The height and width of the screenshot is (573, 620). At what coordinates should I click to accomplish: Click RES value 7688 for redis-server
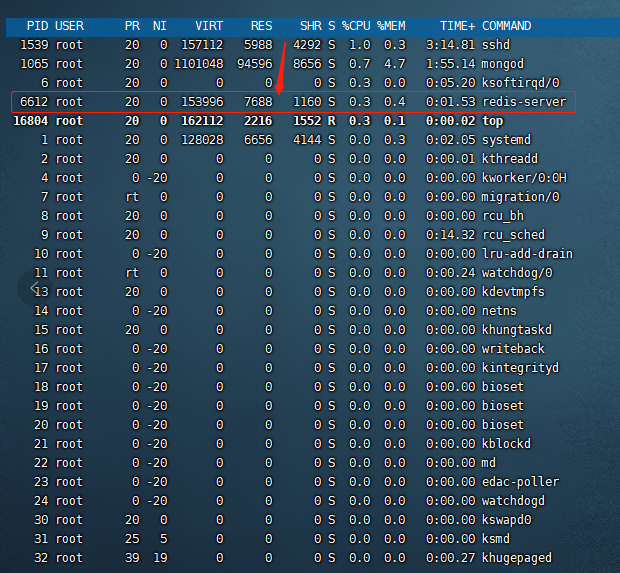point(258,102)
